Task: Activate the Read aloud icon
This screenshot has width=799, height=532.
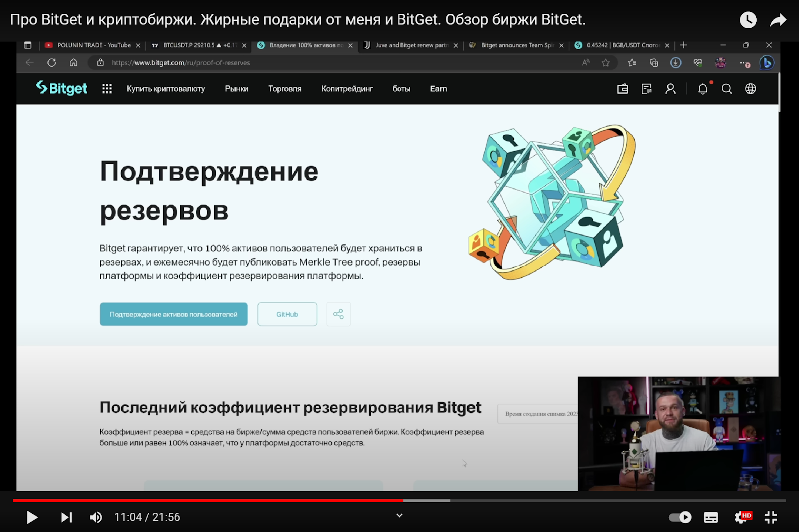Action: point(586,63)
